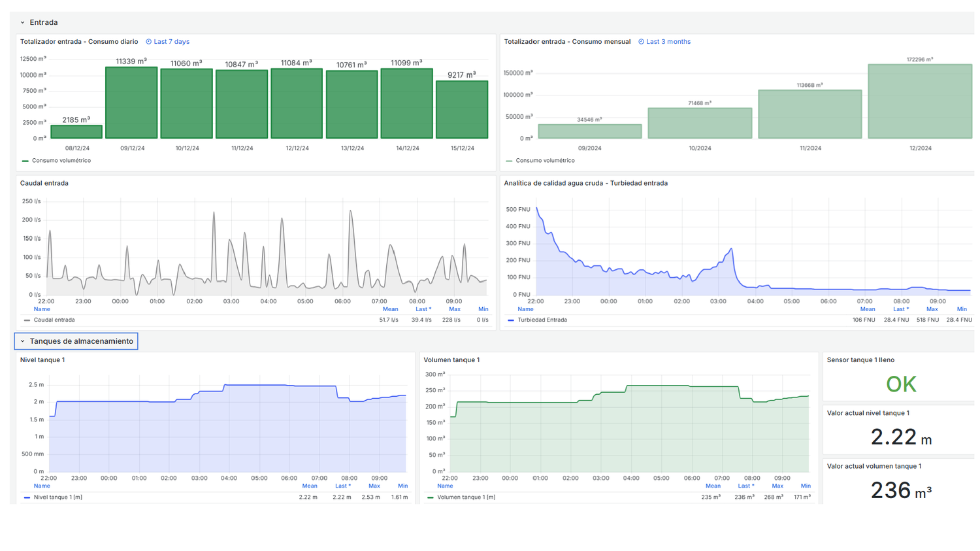Click the 2.22 m current level value

tap(901, 437)
